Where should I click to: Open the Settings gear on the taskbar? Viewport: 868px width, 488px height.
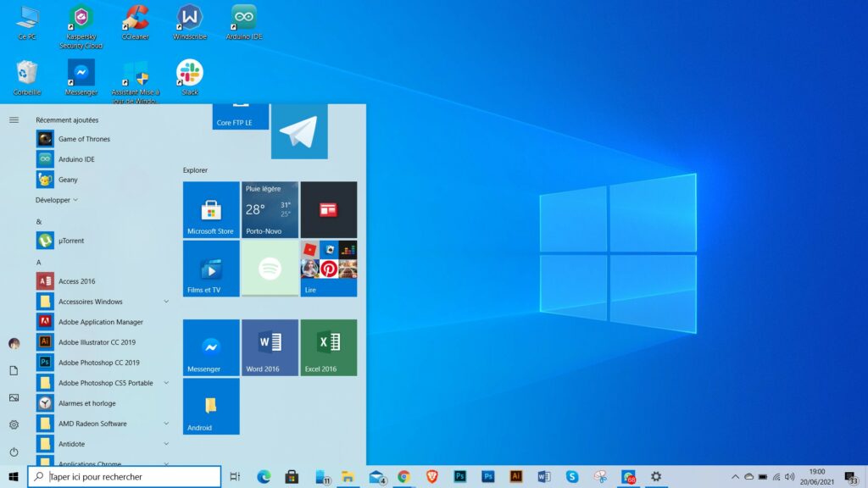pos(656,476)
